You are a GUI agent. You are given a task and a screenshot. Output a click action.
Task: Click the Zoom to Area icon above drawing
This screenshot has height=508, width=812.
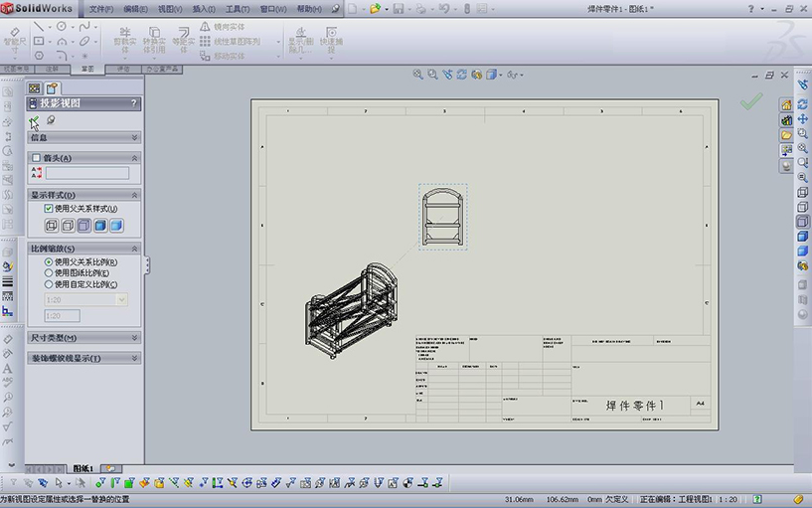(432, 75)
